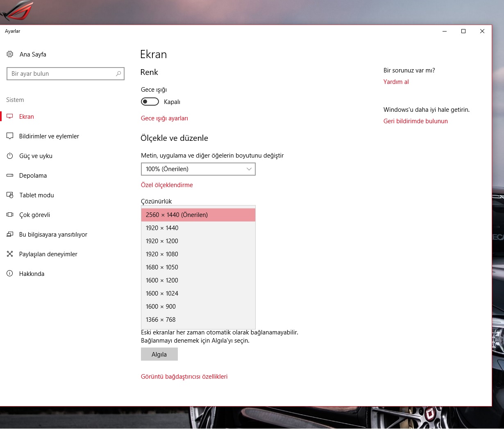Click the Hakkında info icon
Screen dimensions: 504x429
click(x=10, y=274)
